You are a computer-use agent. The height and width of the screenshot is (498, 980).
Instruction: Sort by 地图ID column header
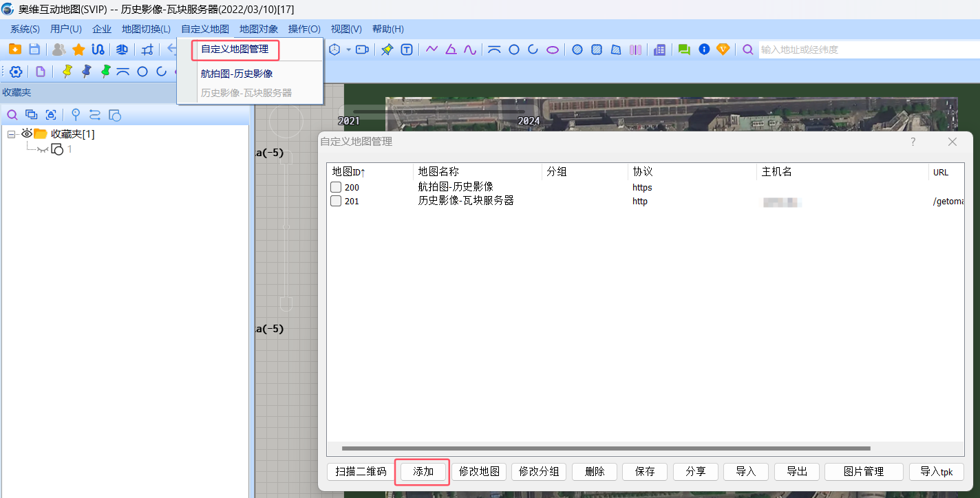[348, 172]
